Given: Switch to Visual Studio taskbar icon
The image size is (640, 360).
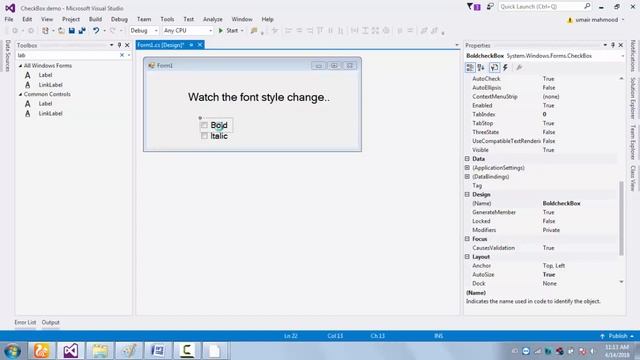Looking at the screenshot, I should pos(71,351).
